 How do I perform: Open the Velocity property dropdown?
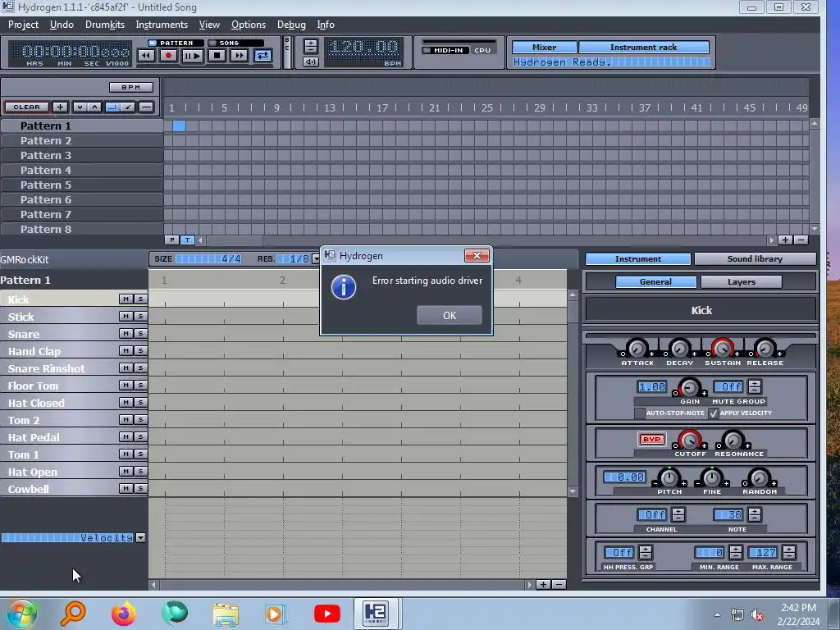tap(140, 537)
